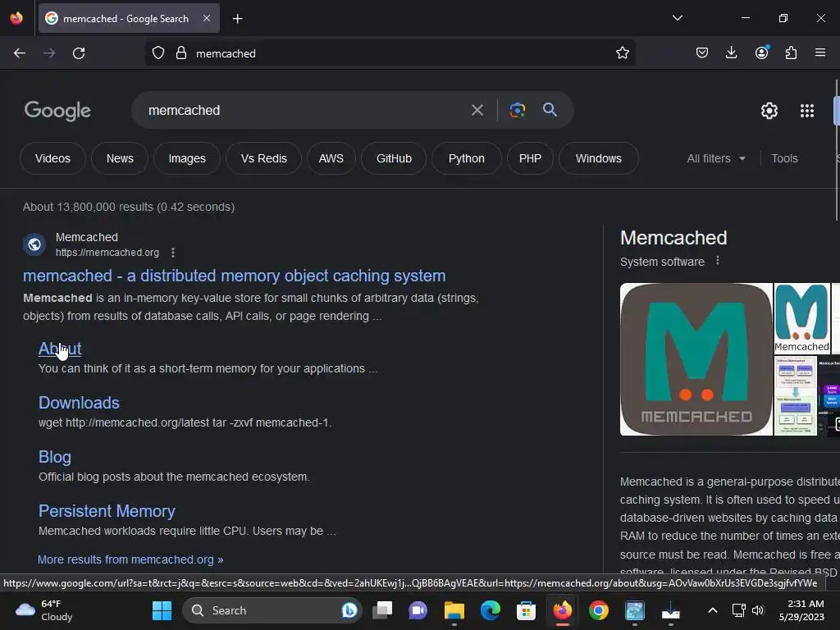The image size is (840, 630).
Task: Filter results by Videos
Action: [x=52, y=158]
